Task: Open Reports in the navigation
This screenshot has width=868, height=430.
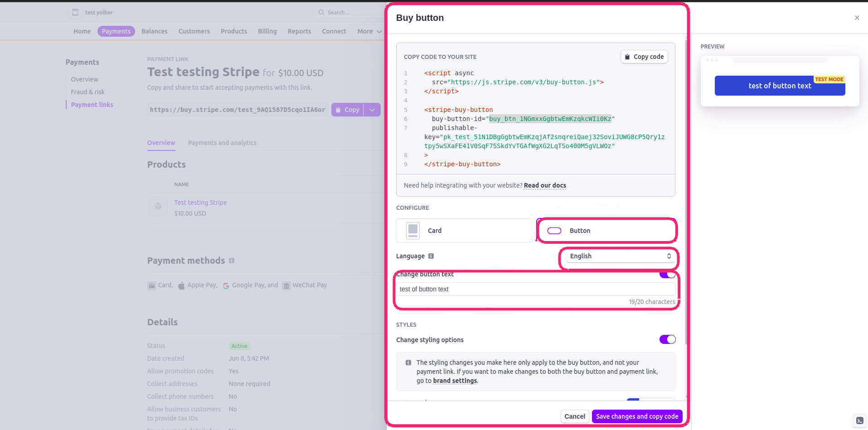Action: click(x=299, y=31)
